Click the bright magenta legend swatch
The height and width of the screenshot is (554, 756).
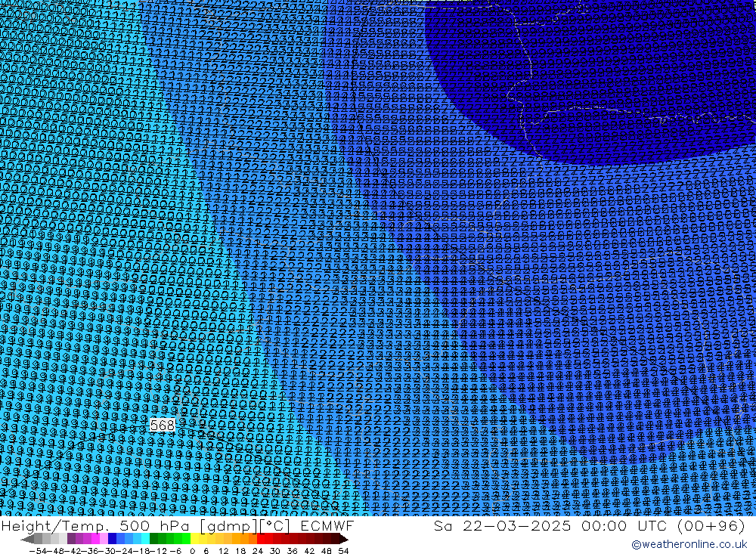coord(95,539)
